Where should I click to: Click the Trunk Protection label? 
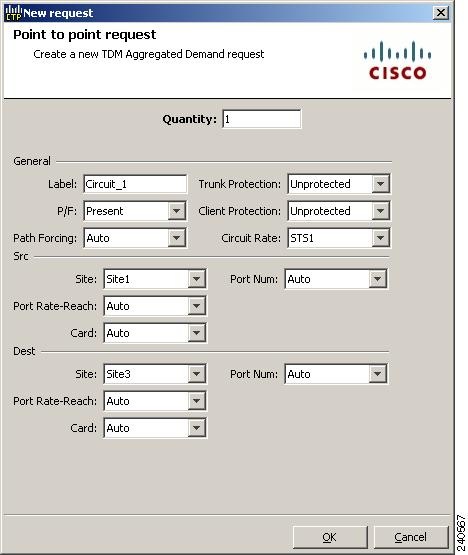tap(239, 184)
